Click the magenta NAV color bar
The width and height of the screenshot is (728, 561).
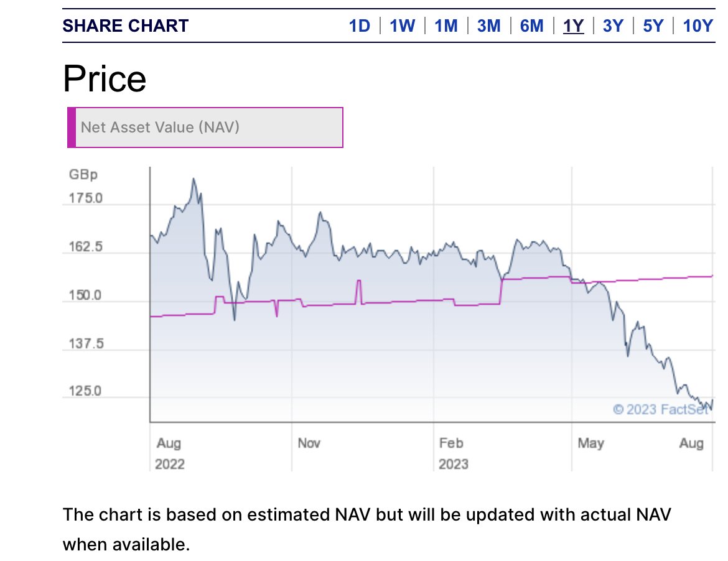tap(72, 127)
